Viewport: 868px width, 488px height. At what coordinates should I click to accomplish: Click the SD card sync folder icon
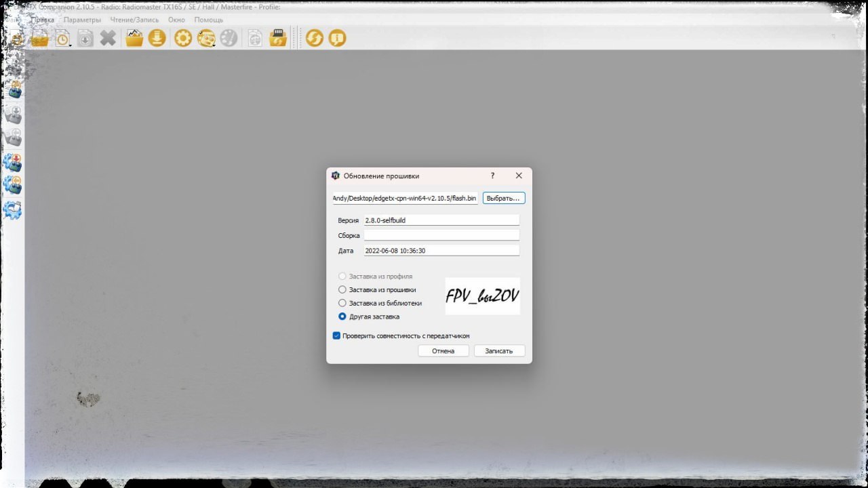tap(278, 38)
